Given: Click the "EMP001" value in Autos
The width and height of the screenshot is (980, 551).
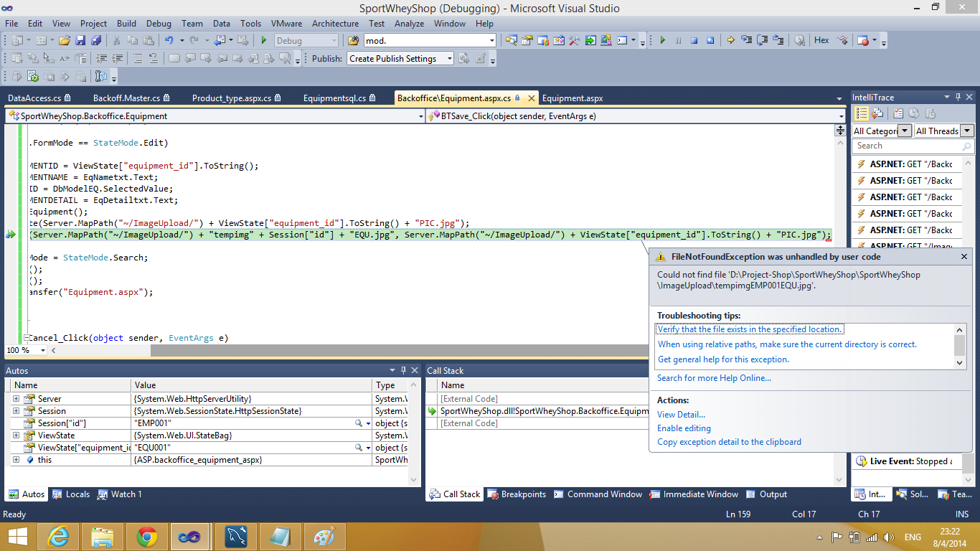Looking at the screenshot, I should (x=153, y=423).
